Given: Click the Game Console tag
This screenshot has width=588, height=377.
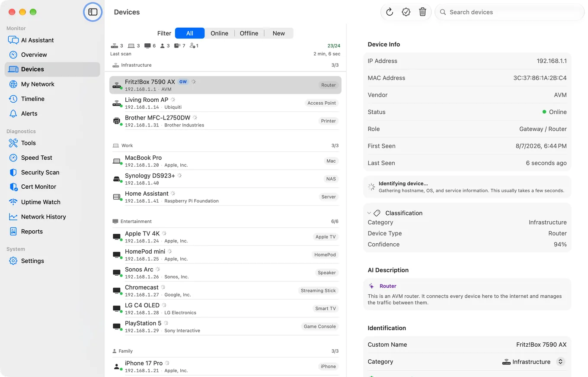Looking at the screenshot, I should coord(320,326).
